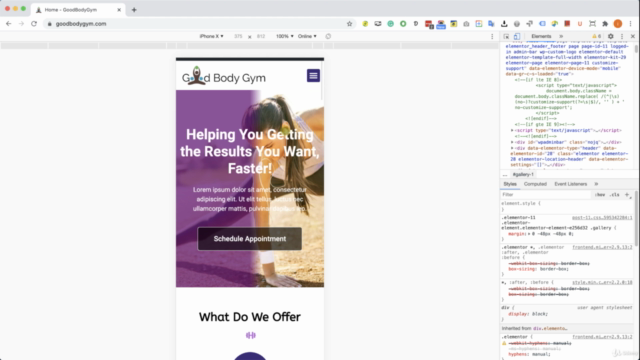The height and width of the screenshot is (360, 640).
Task: Activate the inspect element picker in DevTools
Action: tap(506, 36)
